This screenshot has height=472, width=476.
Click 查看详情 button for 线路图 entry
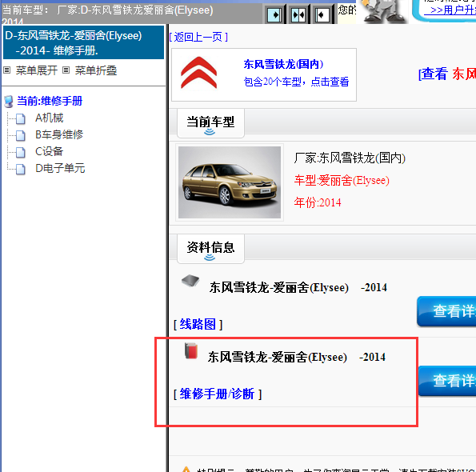point(446,311)
